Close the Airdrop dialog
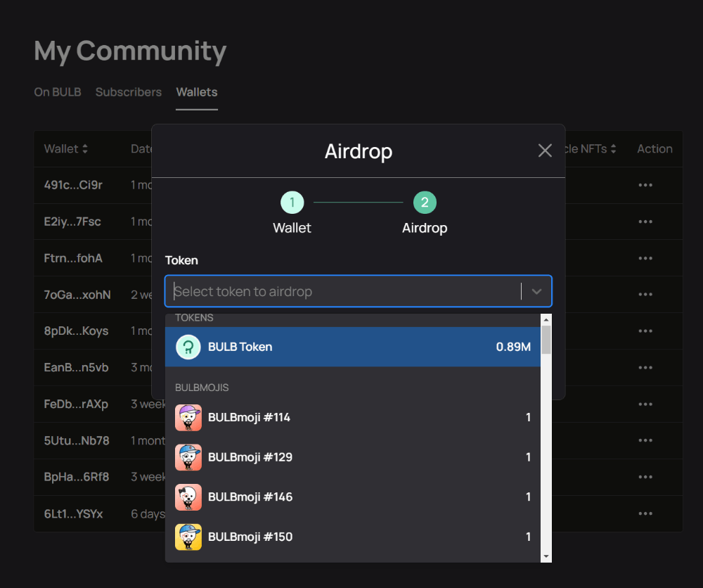 (545, 151)
